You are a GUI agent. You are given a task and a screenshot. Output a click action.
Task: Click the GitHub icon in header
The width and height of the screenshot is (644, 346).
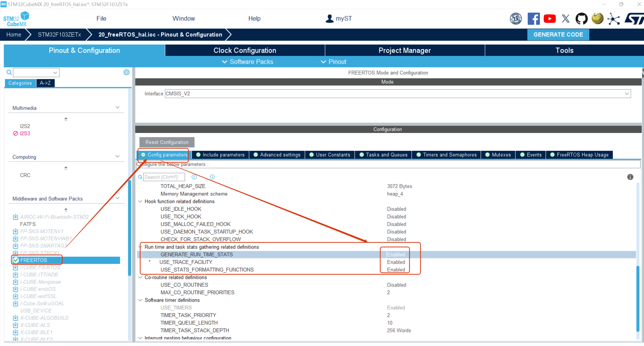[x=581, y=19]
